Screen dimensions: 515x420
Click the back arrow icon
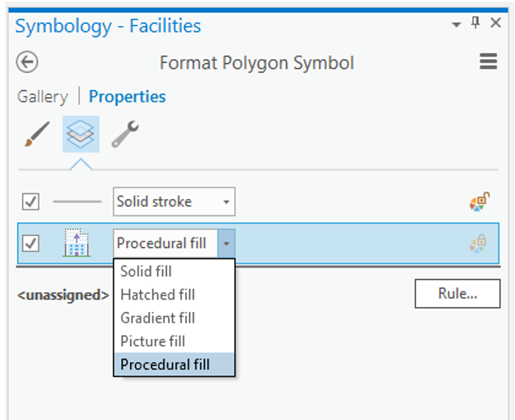tap(27, 62)
